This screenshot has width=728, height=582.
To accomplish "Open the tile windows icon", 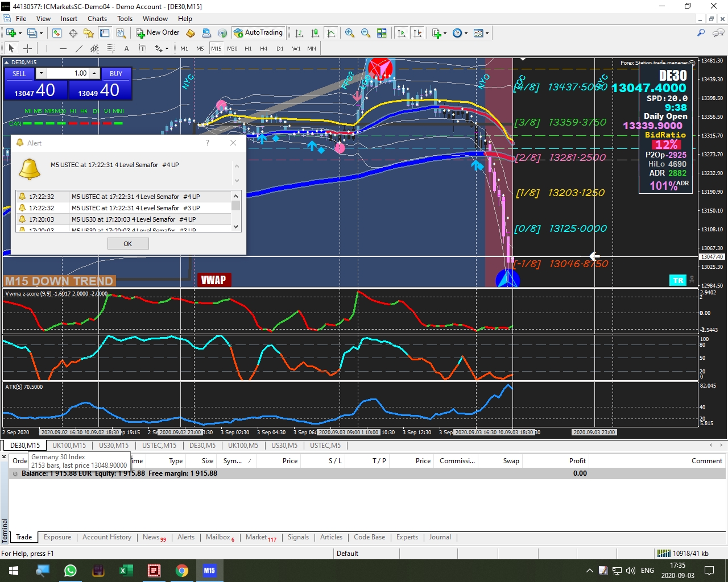I will coord(382,33).
